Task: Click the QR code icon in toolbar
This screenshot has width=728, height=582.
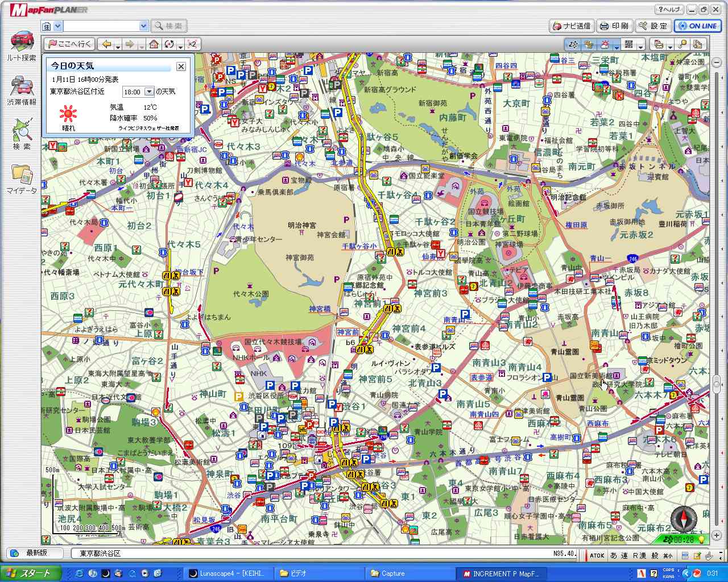Action: coord(628,44)
